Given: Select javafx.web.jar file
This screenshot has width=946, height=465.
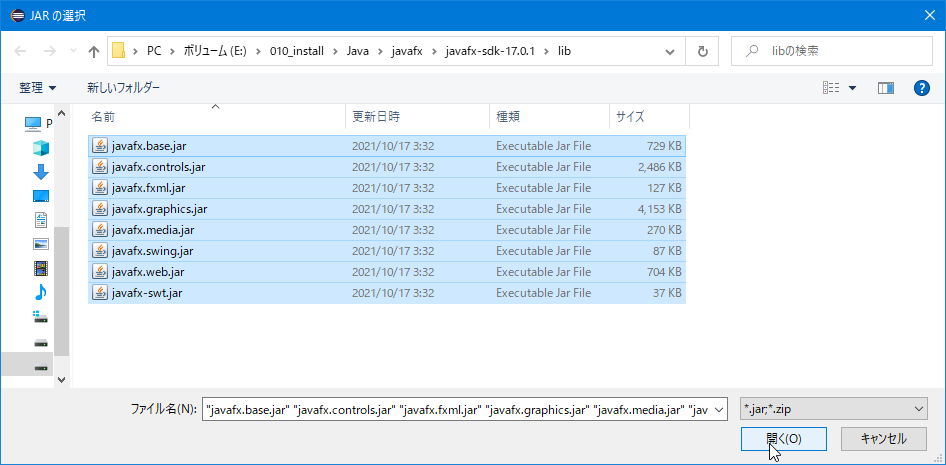Looking at the screenshot, I should point(387,272).
